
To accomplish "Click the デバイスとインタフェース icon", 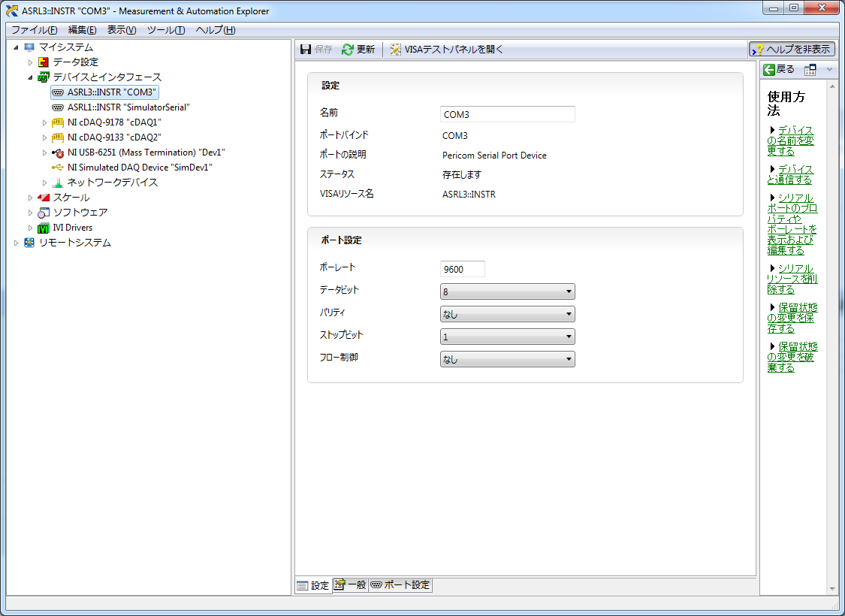I will coord(44,77).
